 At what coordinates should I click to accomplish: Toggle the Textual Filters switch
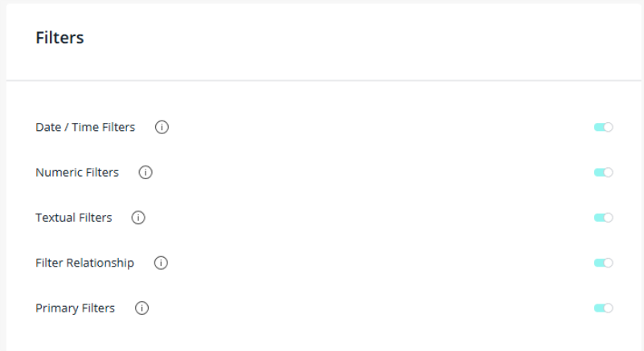coord(603,218)
